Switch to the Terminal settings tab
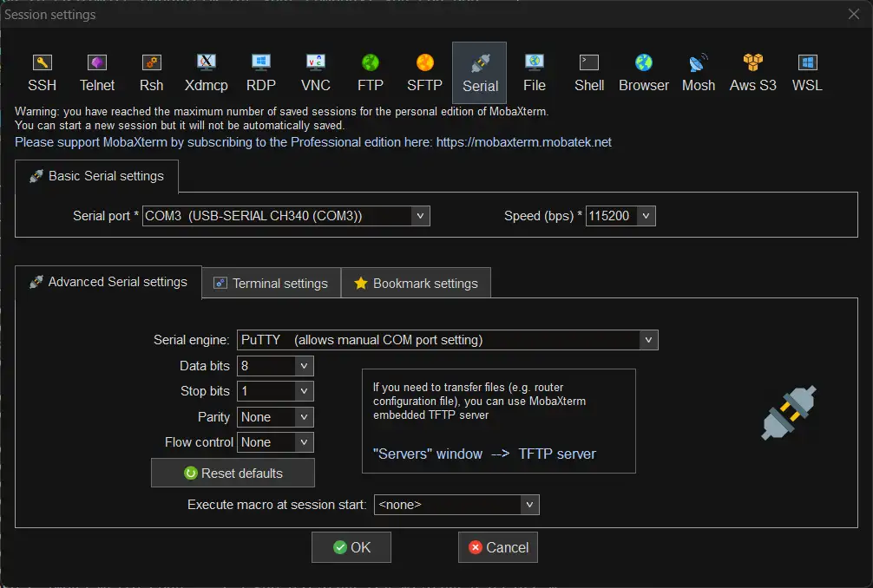This screenshot has height=588, width=873. pos(271,284)
